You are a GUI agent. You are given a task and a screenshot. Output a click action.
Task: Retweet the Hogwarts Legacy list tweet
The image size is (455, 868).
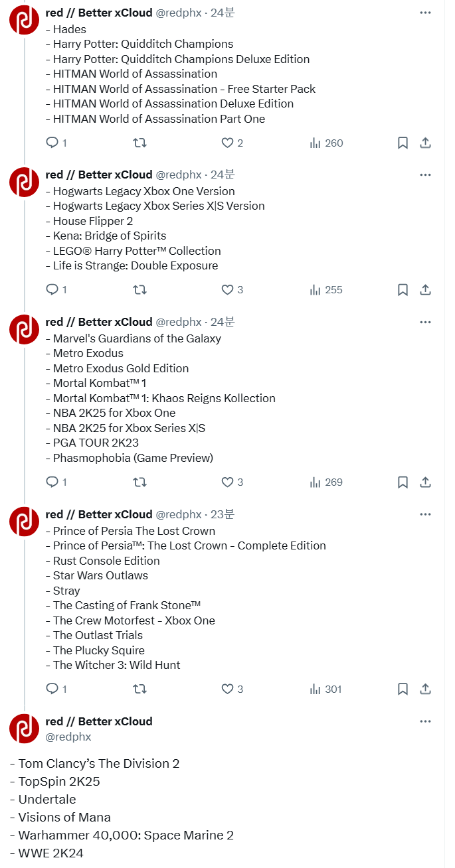(140, 289)
